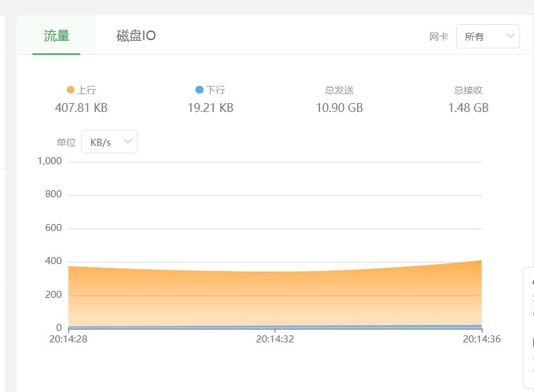534x392 pixels.
Task: Click the 19.21 KB downstream value
Action: [211, 108]
